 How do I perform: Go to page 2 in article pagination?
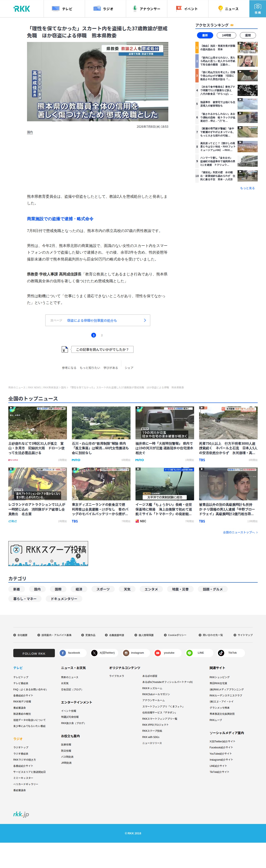pos(102,335)
